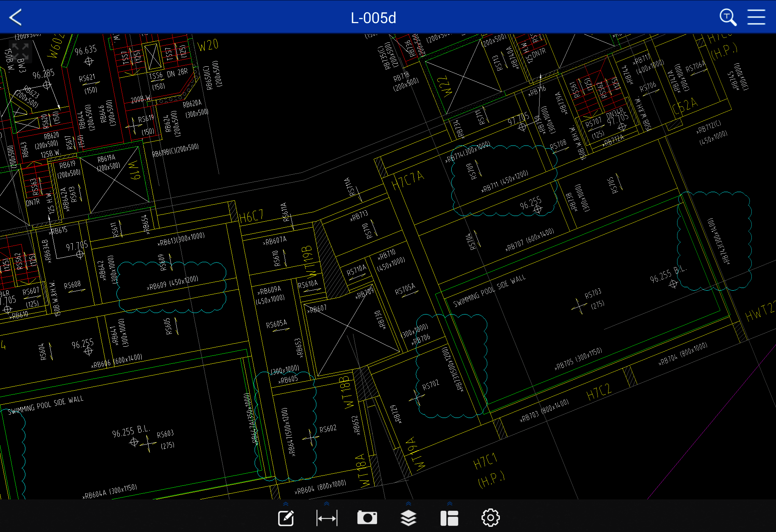Go back with the left arrow

coord(16,17)
